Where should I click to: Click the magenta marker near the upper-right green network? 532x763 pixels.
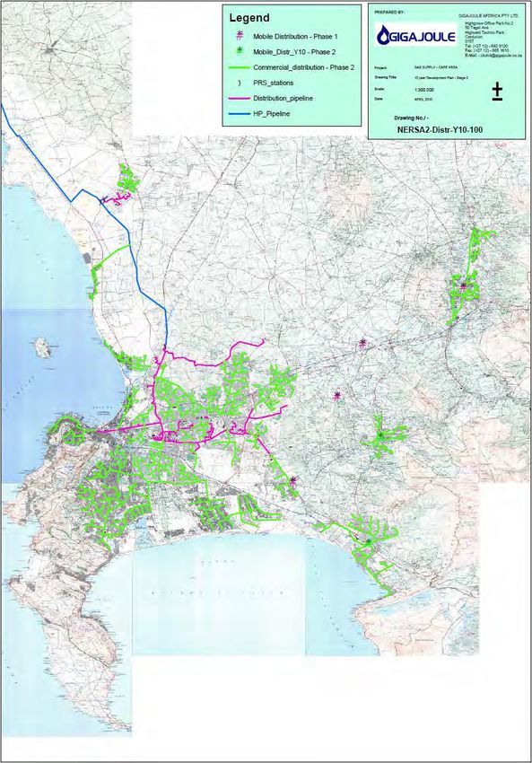(464, 286)
